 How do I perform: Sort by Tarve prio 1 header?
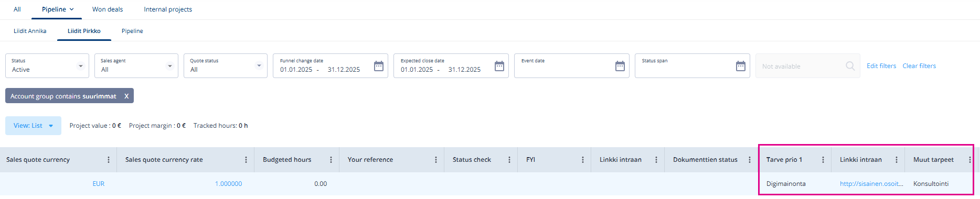tap(784, 160)
